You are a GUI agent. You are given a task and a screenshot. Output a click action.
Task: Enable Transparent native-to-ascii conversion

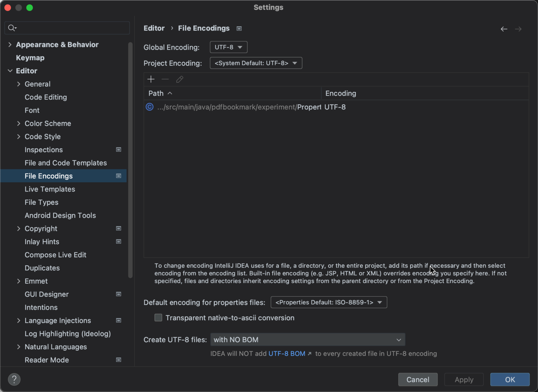[x=158, y=317]
